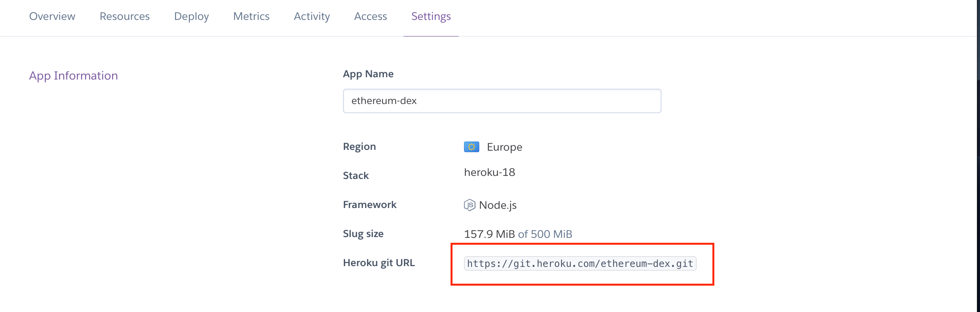Go to the Deploy tab
This screenshot has width=980, height=312.
click(191, 16)
